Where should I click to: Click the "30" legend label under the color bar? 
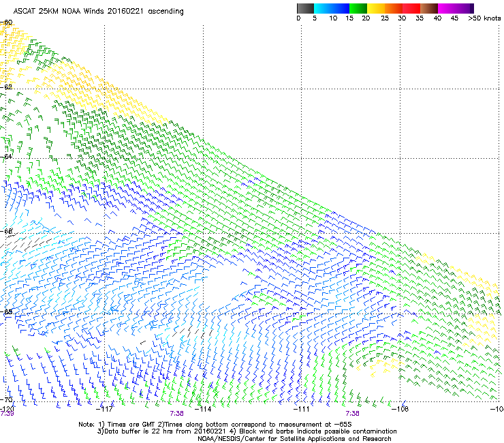402,18
